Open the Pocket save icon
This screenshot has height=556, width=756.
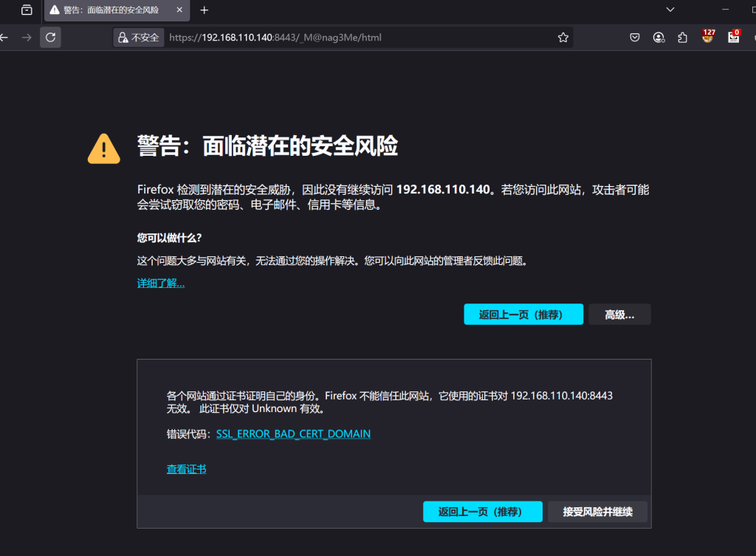tap(634, 37)
